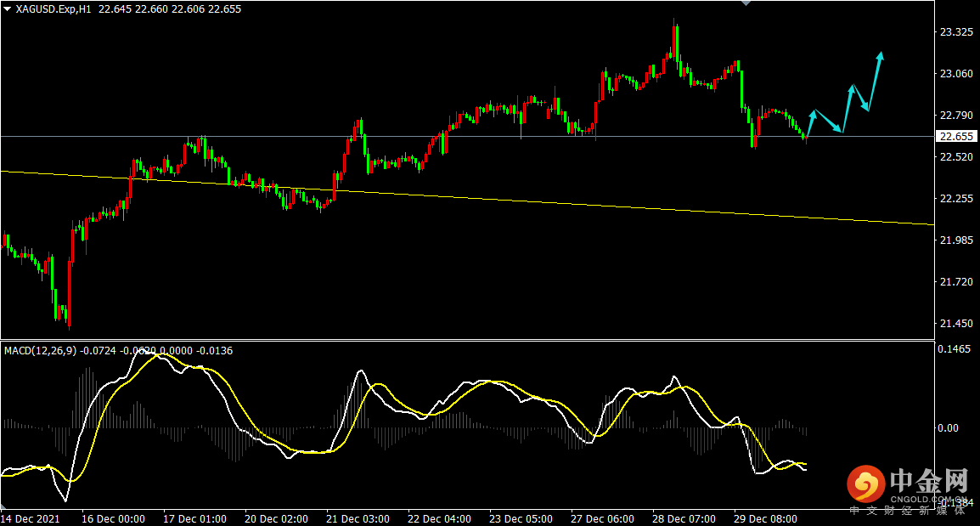Click the yellow MACD signal line peak
This screenshot has width=980, height=526.
162,355
